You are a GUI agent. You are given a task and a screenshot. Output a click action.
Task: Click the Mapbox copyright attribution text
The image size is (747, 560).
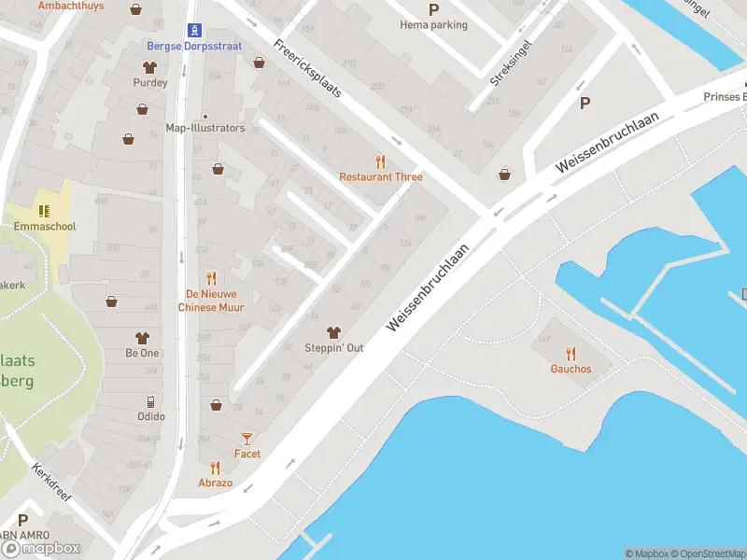point(647,553)
